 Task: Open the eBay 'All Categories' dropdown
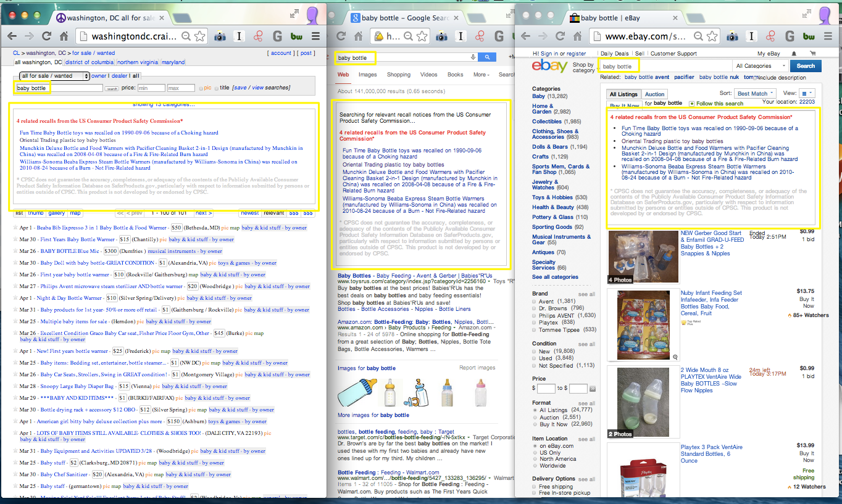761,66
